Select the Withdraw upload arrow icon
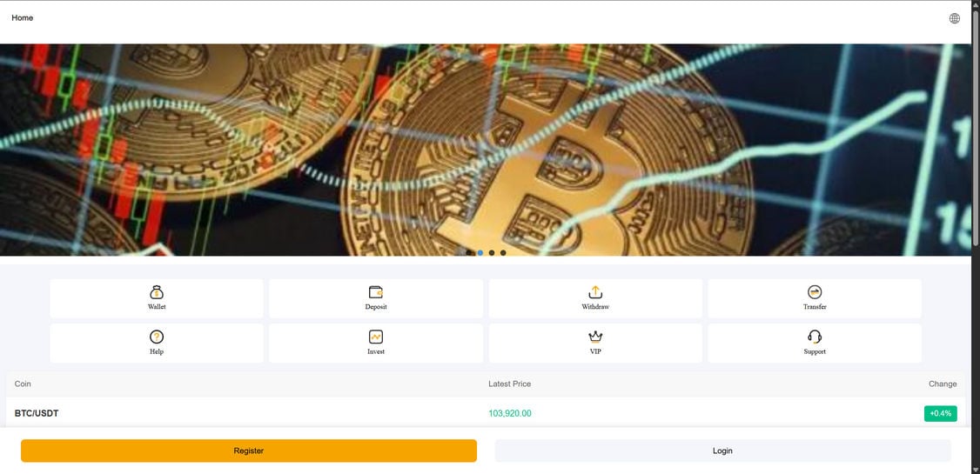 (595, 292)
